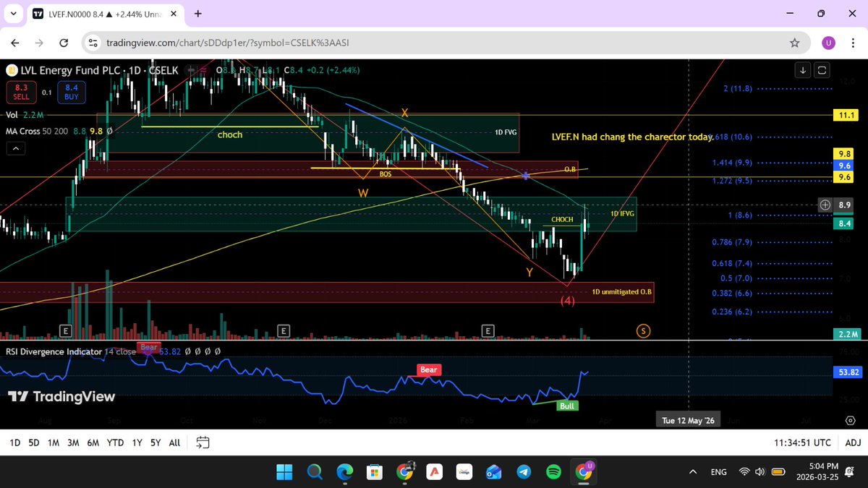The image size is (868, 488).
Task: Click the 8.4 BUY button
Action: [71, 92]
